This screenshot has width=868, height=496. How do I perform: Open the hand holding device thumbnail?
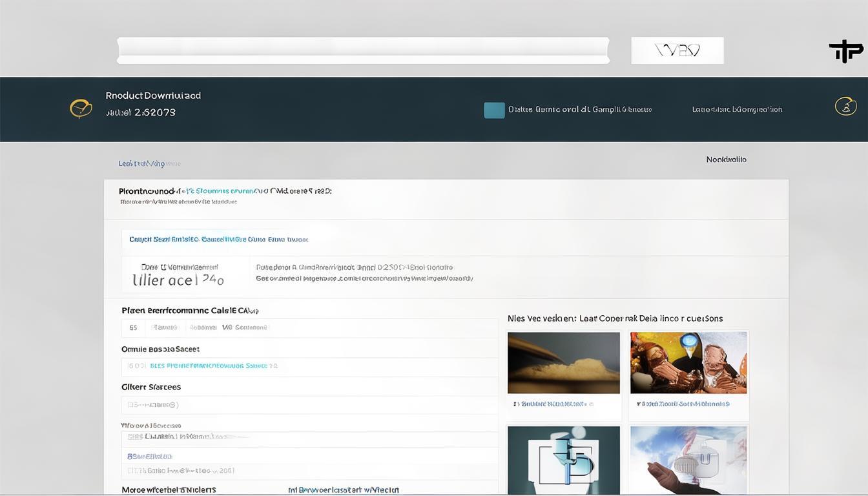pyautogui.click(x=688, y=460)
